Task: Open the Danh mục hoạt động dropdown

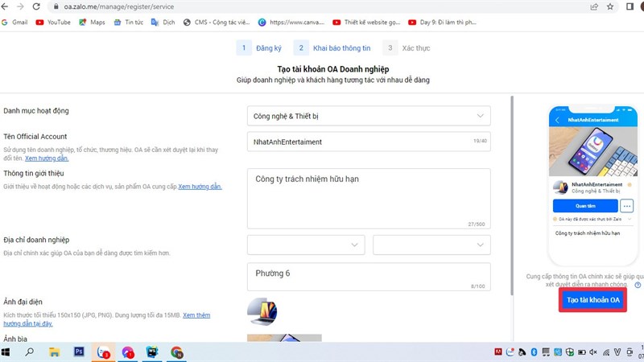Action: 369,116
